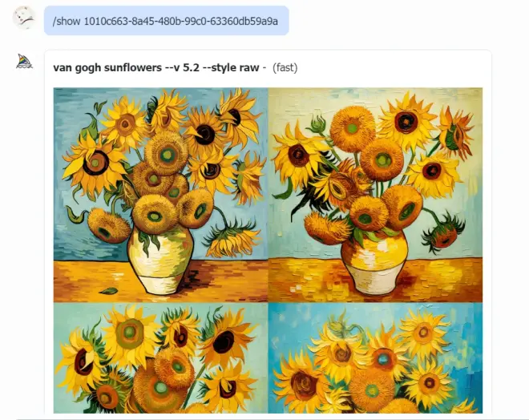Image resolution: width=529 pixels, height=420 pixels.
Task: Click the Midjourney sailboat bot avatar
Action: coord(24,62)
